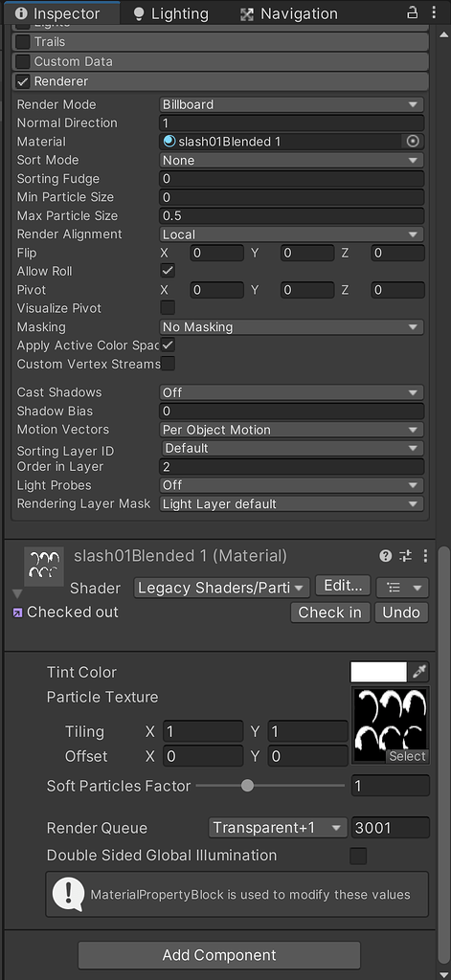
Task: Open the material help question mark icon
Action: point(386,556)
